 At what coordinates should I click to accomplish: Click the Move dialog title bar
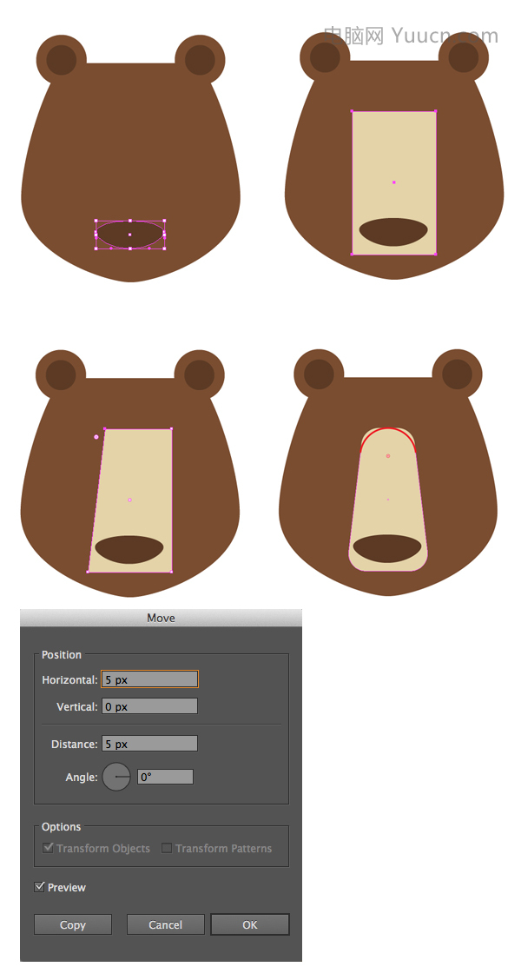click(x=162, y=618)
